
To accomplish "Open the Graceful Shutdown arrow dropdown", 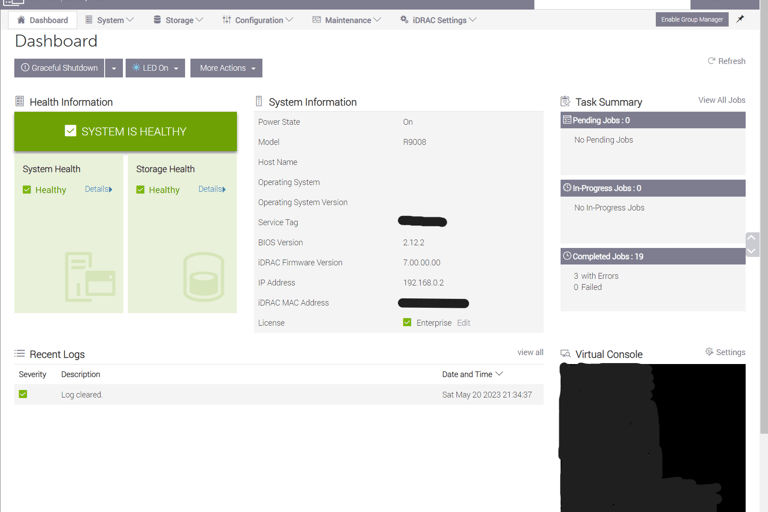I will pos(114,68).
